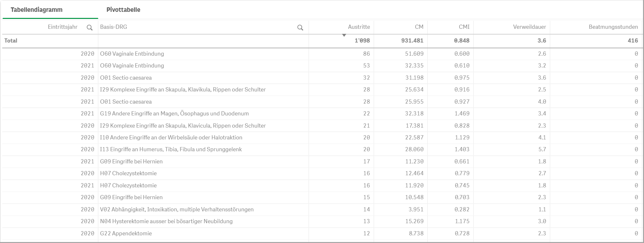The image size is (644, 243).
Task: Select N04 Hysterektomie Basis-DRG cell
Action: (166, 221)
